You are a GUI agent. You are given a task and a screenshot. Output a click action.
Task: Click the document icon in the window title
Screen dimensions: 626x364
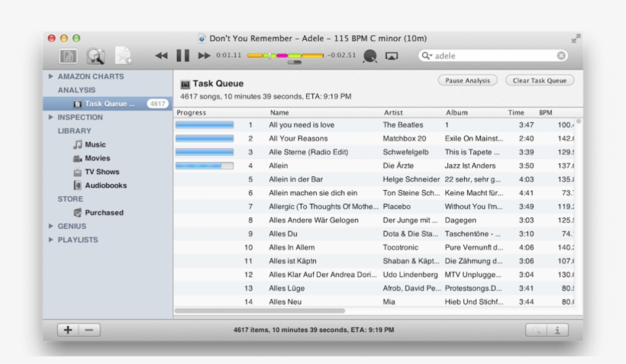point(202,38)
